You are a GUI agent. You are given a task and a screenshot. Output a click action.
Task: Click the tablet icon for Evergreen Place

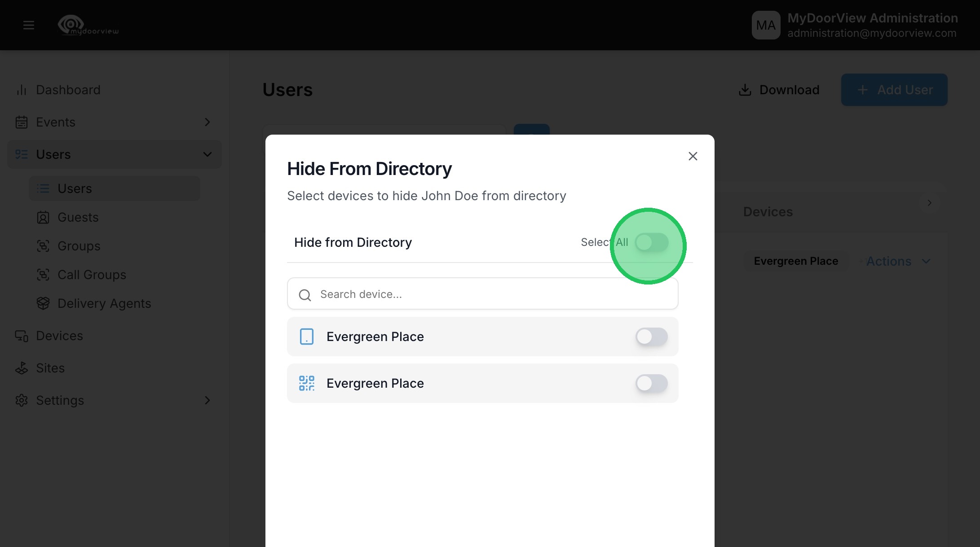(x=307, y=337)
